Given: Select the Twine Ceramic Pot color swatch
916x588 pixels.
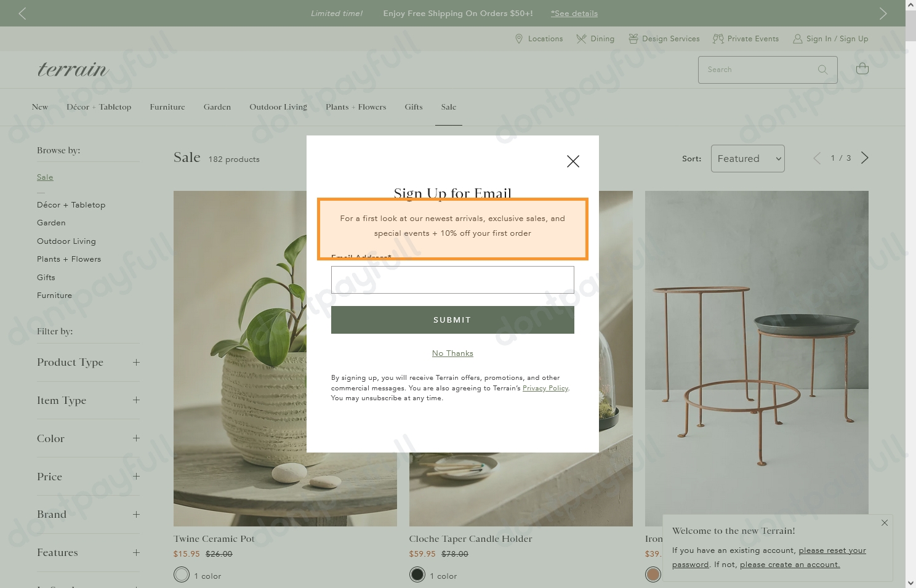Looking at the screenshot, I should [x=182, y=575].
